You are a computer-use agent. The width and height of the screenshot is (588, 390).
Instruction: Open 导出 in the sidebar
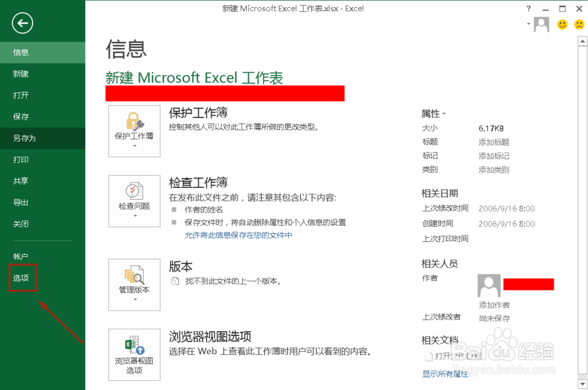point(43,202)
